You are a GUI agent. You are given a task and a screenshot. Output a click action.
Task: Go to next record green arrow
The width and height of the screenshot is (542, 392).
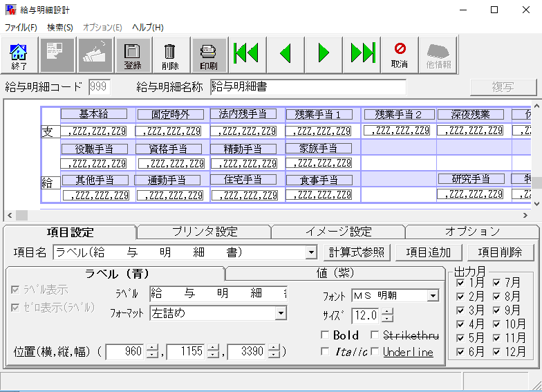point(323,54)
